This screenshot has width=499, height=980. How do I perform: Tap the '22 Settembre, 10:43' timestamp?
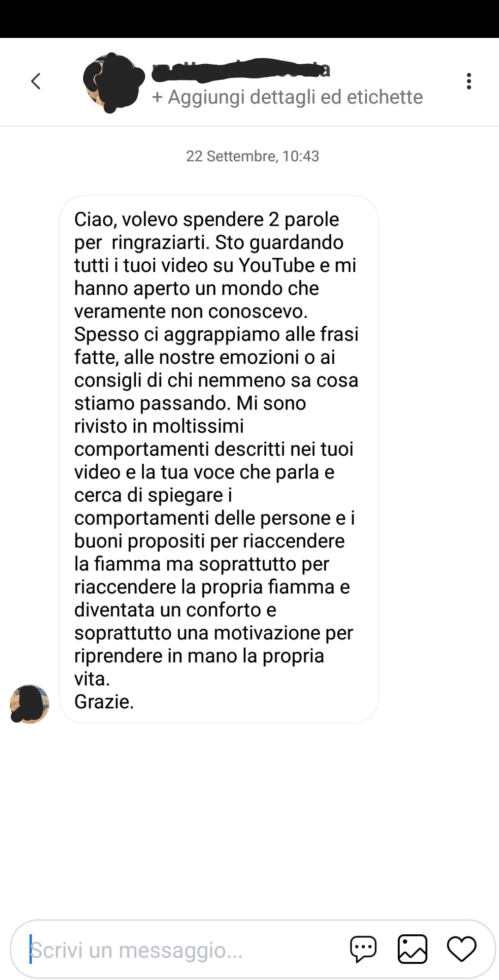pos(252,156)
